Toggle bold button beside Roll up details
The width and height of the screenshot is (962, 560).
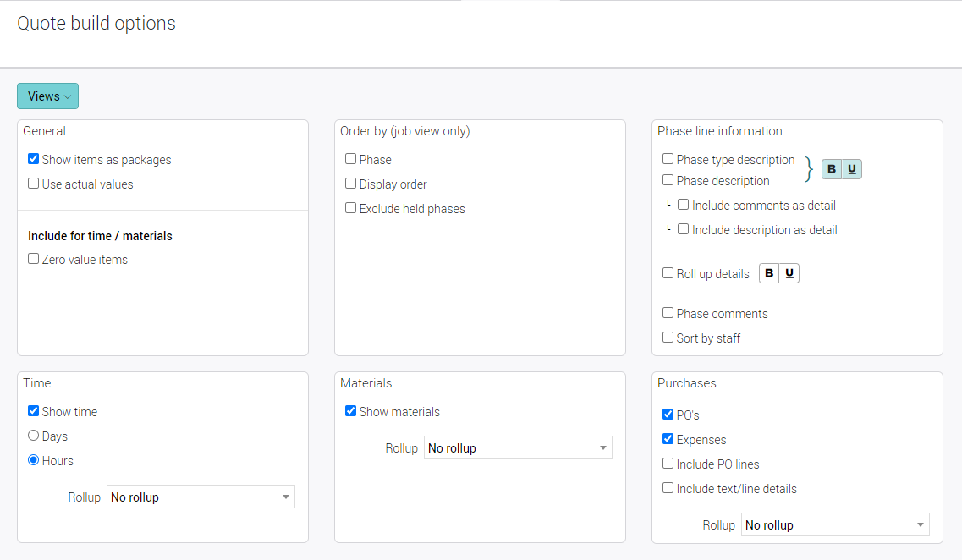click(769, 273)
